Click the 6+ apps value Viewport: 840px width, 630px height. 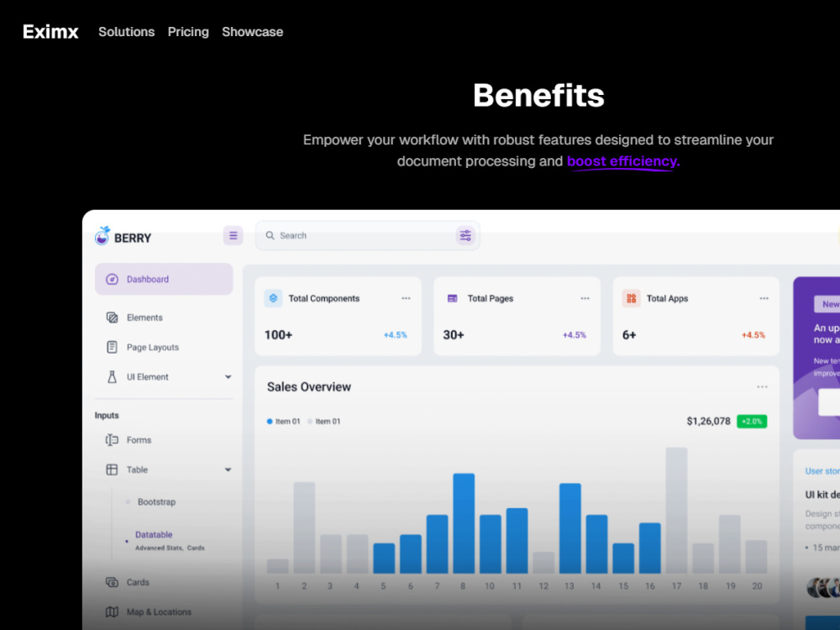point(629,335)
